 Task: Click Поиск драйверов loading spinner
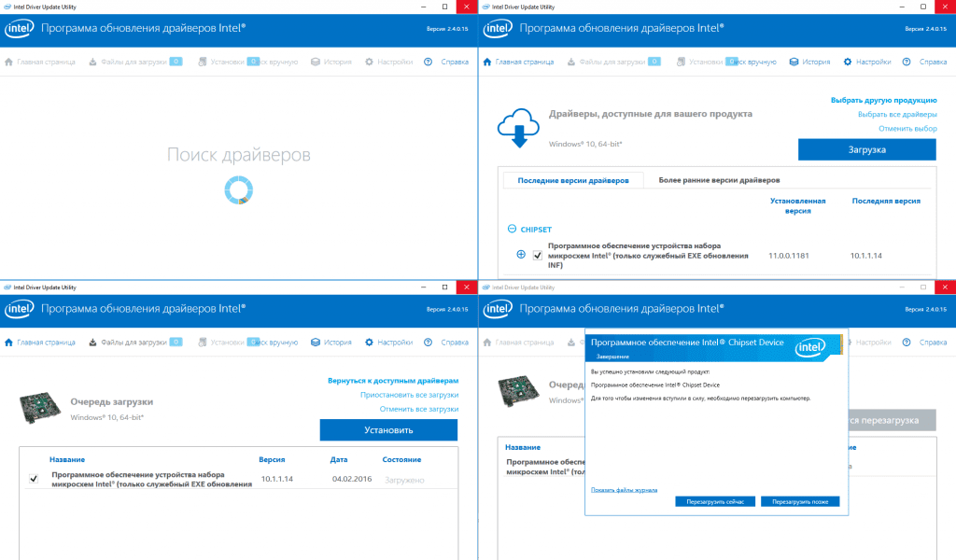pyautogui.click(x=238, y=190)
